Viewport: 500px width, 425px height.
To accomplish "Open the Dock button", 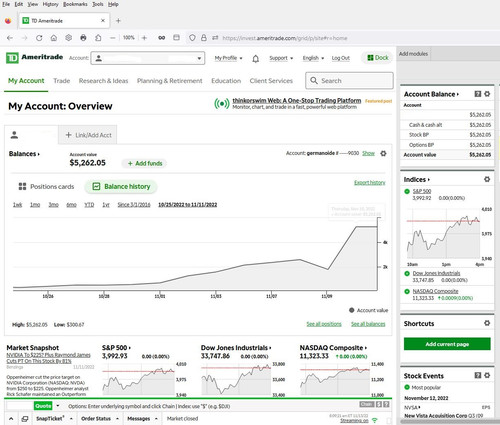I will 377,58.
